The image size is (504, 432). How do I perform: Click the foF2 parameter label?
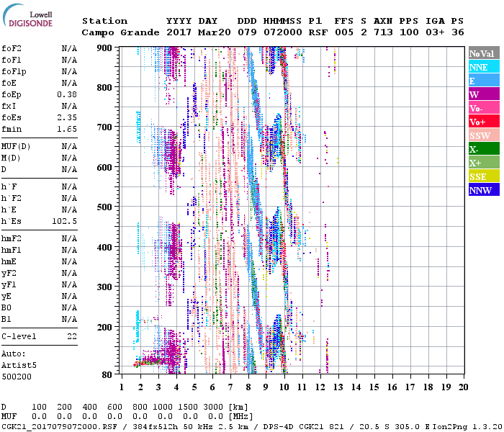tap(12, 48)
